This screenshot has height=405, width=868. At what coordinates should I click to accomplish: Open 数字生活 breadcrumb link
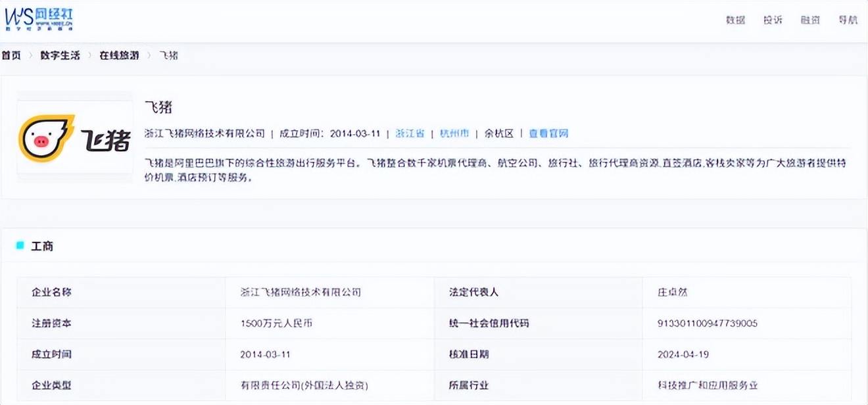pyautogui.click(x=60, y=55)
